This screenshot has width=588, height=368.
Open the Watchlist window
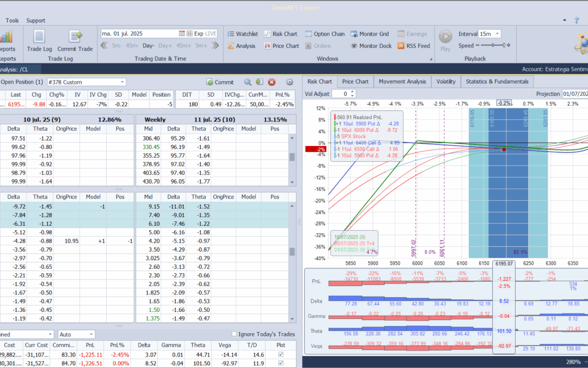click(x=243, y=34)
